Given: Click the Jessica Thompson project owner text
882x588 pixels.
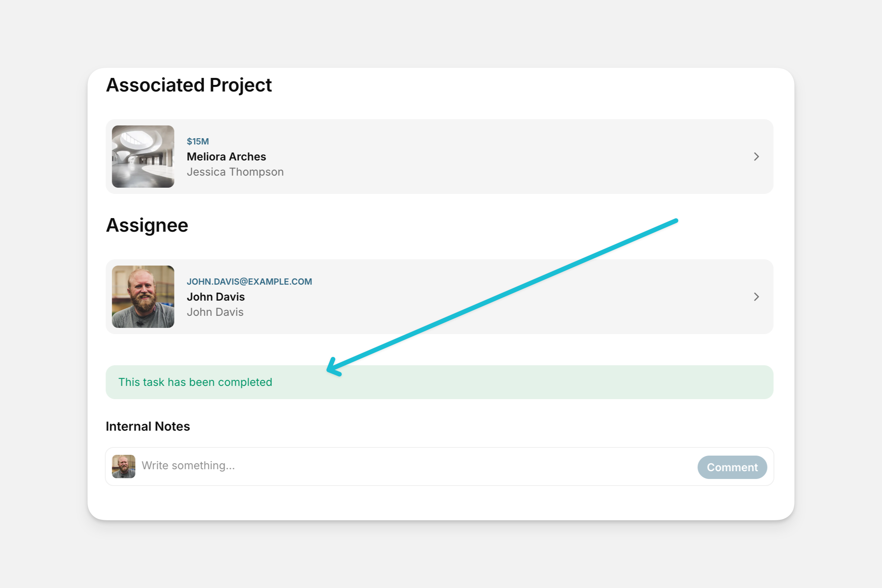Looking at the screenshot, I should [235, 172].
